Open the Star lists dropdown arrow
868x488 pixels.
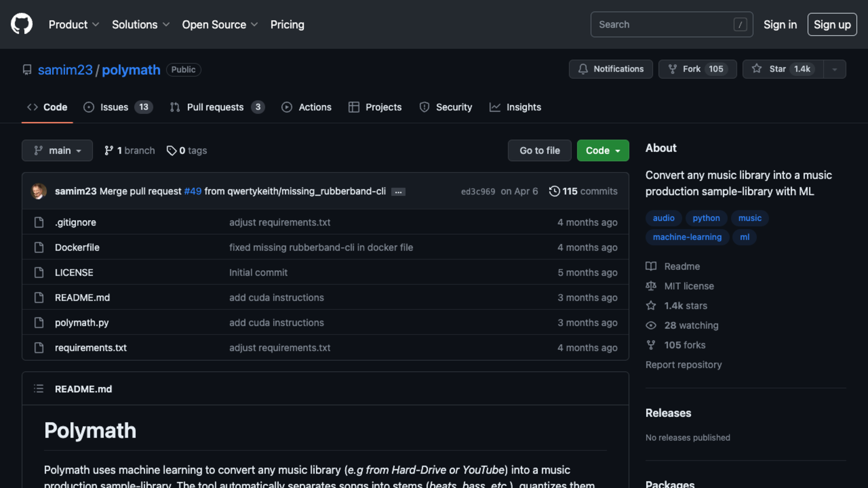835,69
